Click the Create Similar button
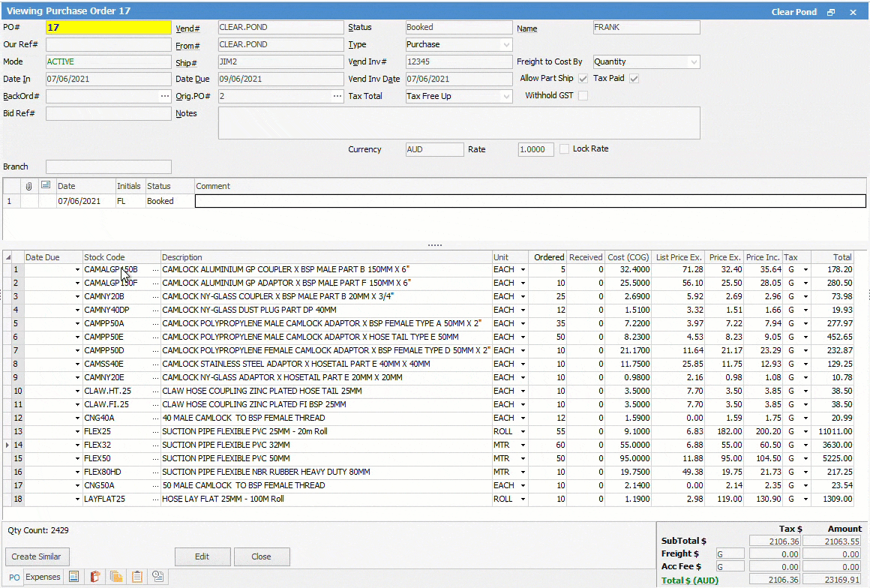Image resolution: width=870 pixels, height=588 pixels. (x=36, y=556)
